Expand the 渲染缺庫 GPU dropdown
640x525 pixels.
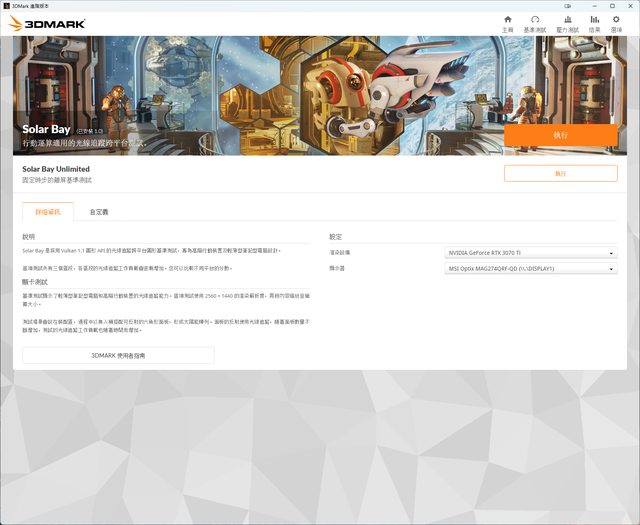[531, 253]
